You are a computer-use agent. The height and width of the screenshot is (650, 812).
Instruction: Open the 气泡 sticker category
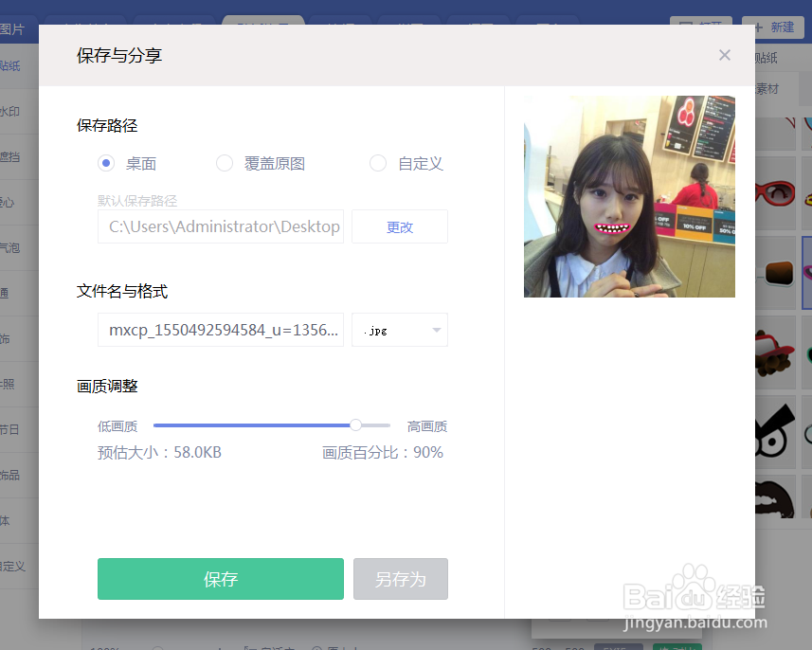tap(11, 248)
